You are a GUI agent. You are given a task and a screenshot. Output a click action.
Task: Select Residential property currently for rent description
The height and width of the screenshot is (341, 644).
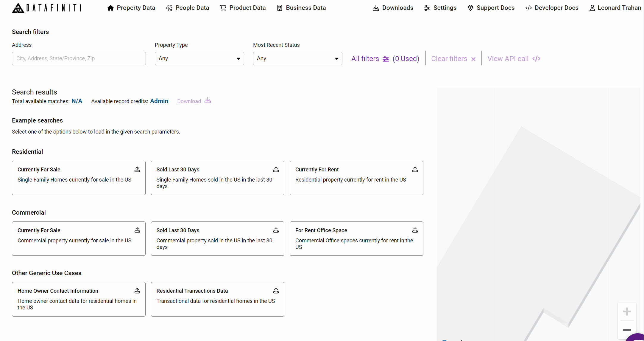click(x=351, y=180)
